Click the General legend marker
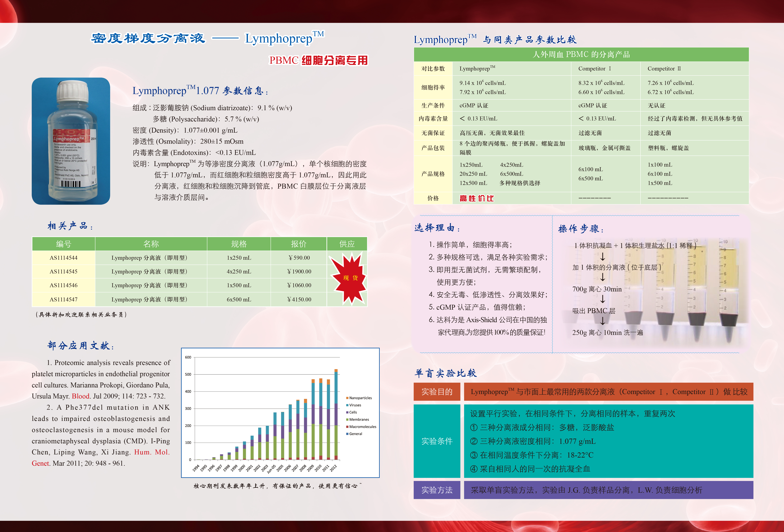The height and width of the screenshot is (532, 784). (x=347, y=434)
